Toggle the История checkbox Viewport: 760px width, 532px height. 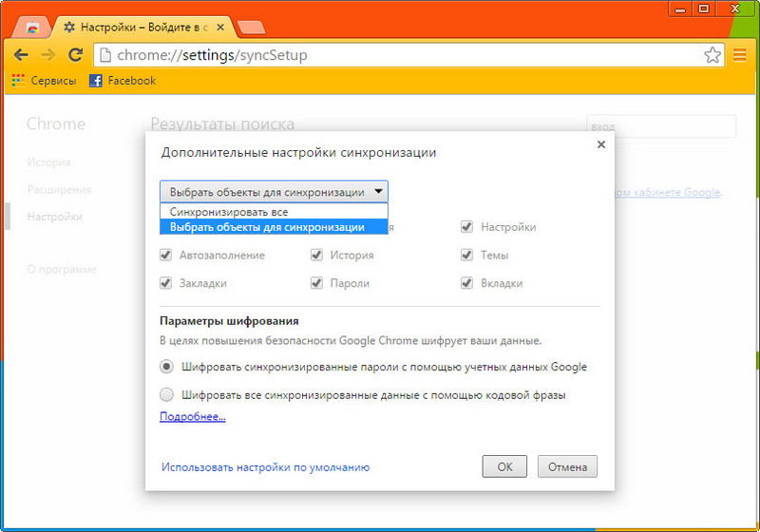tap(316, 255)
